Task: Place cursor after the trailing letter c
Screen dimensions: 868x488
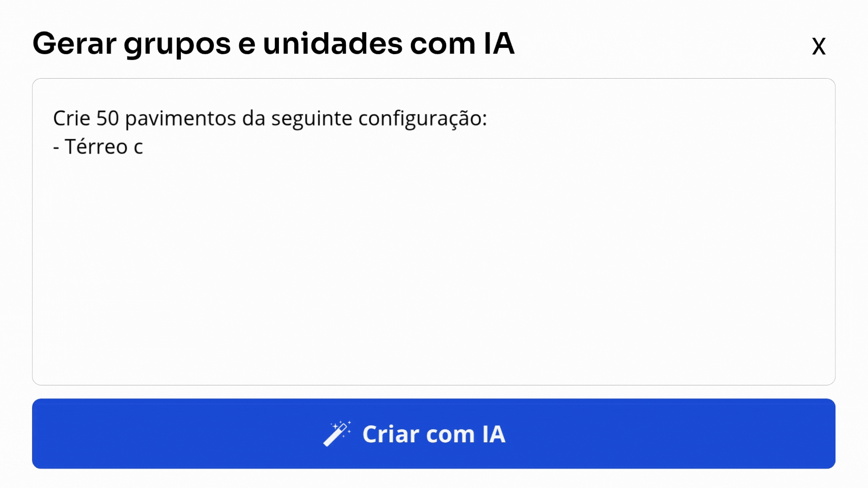Action: pyautogui.click(x=143, y=147)
